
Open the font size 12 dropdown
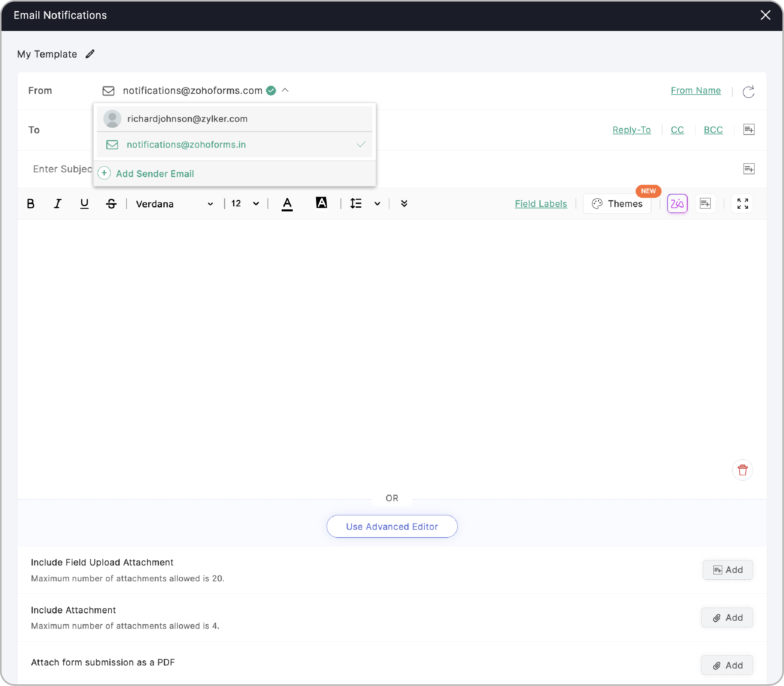click(245, 204)
